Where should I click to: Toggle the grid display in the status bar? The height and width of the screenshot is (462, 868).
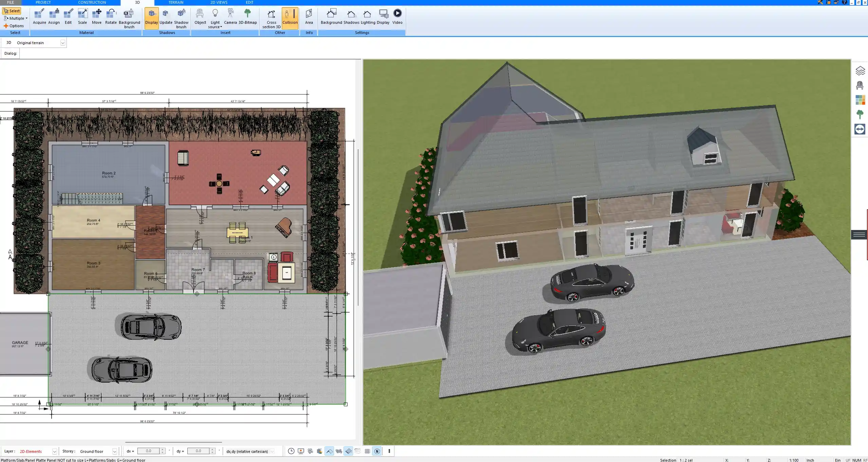pyautogui.click(x=368, y=451)
